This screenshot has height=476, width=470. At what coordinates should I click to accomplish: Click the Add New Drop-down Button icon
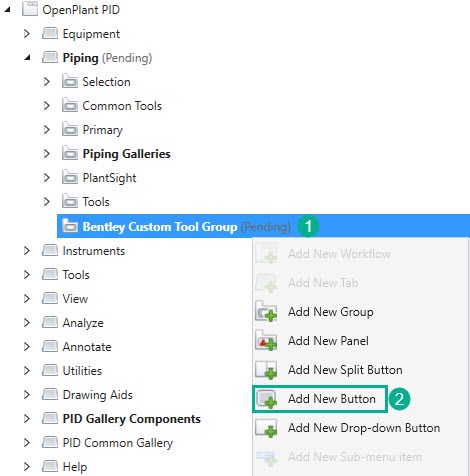pyautogui.click(x=266, y=428)
